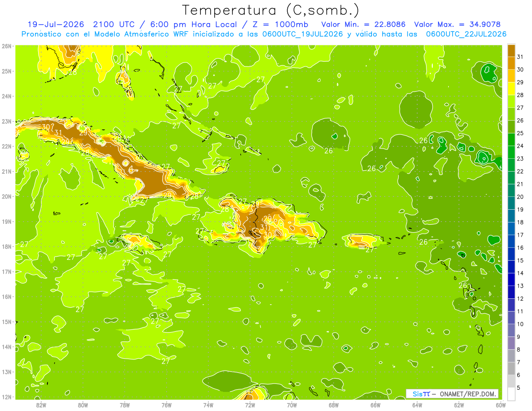This screenshot has height=411, width=532.
Task: Click the '23N' latitude axis label
Action: point(6,121)
